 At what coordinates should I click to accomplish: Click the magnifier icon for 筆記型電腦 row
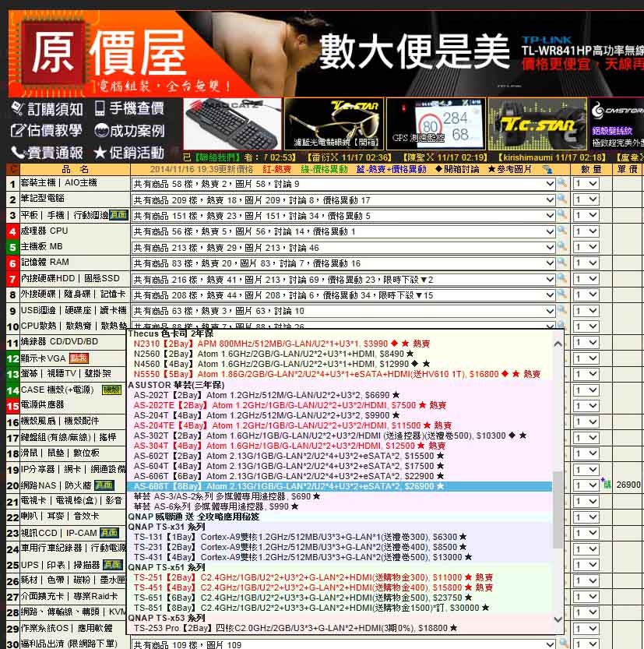pos(561,199)
